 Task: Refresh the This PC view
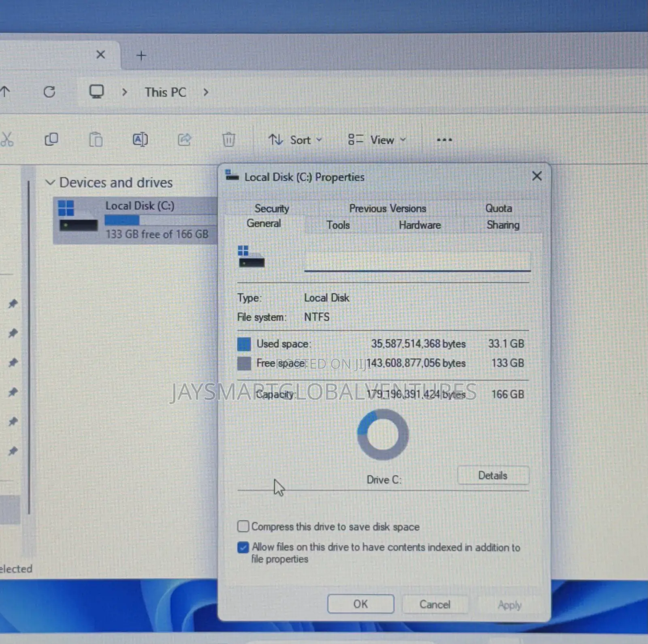tap(49, 92)
